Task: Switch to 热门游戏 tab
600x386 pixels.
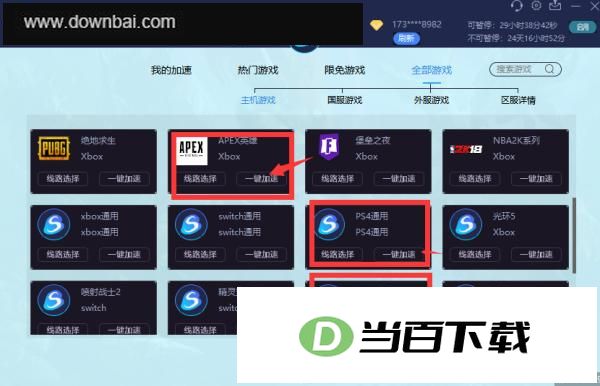Action: click(x=258, y=70)
